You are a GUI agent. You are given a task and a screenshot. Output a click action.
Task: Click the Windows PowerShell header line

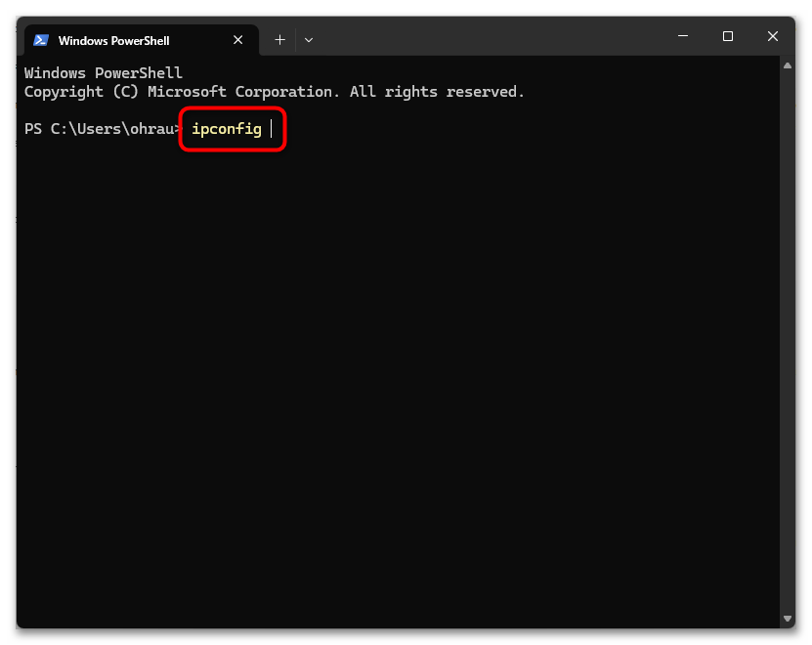click(103, 73)
